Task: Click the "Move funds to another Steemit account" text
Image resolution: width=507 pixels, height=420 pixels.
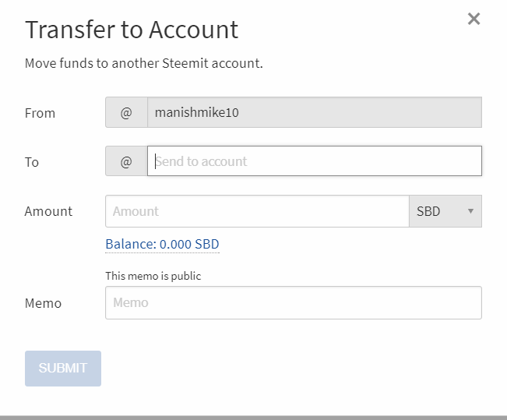Action: coord(144,63)
